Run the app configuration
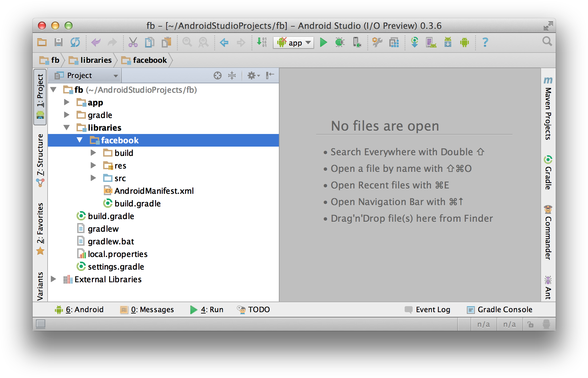Viewport: 588px width, 378px height. click(323, 42)
